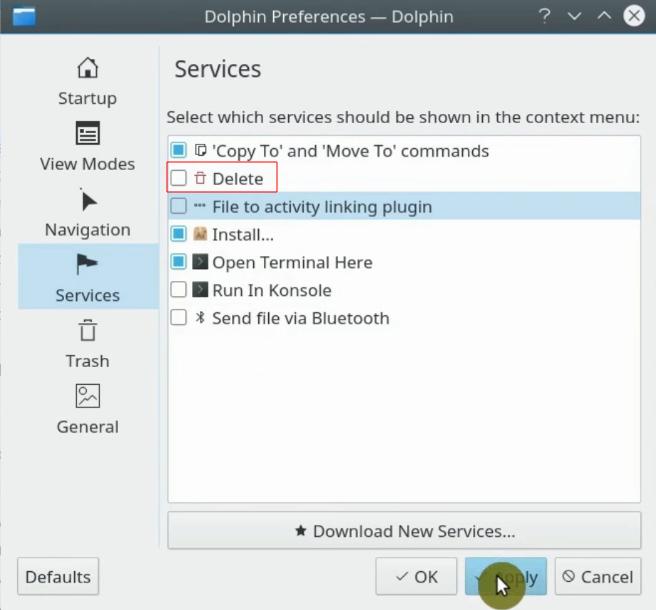The width and height of the screenshot is (656, 610).
Task: Close the Dolphin Preferences window
Action: 634,16
